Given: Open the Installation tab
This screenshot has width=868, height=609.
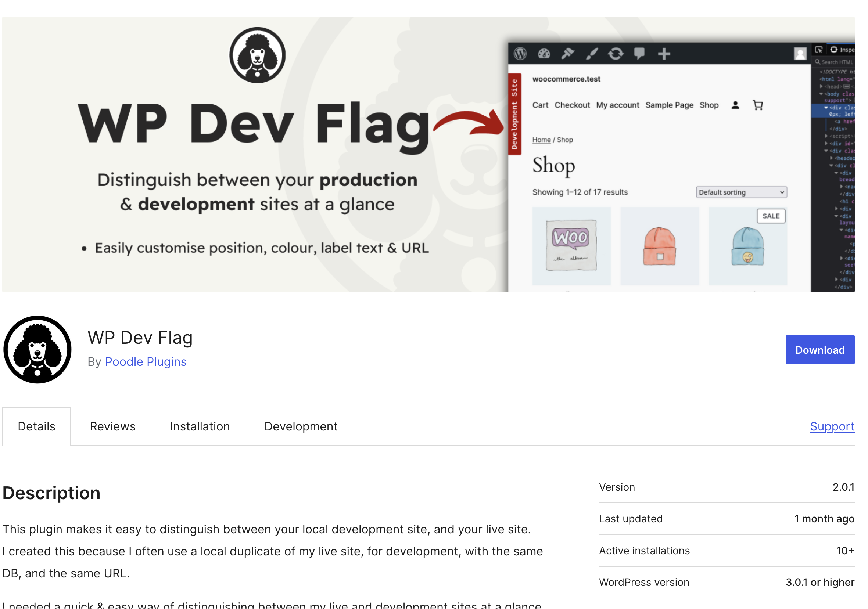Looking at the screenshot, I should pyautogui.click(x=200, y=426).
